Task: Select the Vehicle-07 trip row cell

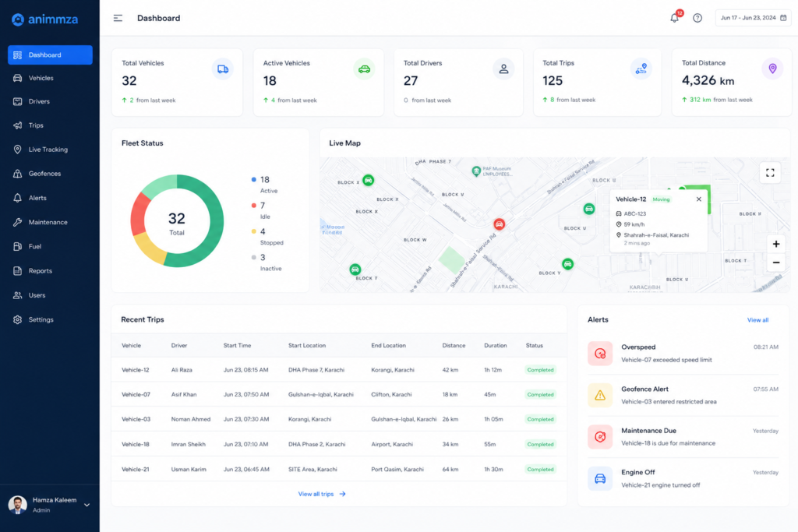Action: (136, 395)
